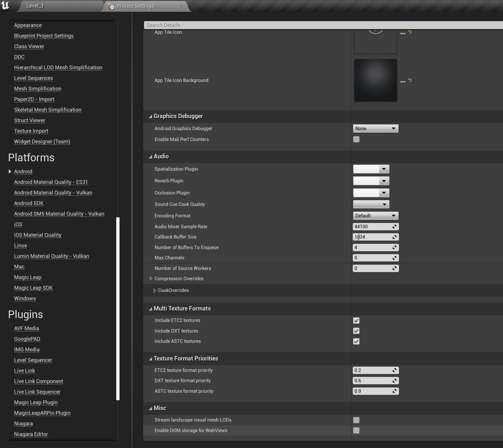Reset App Tile Icon to default
The height and width of the screenshot is (448, 503).
click(x=410, y=32)
